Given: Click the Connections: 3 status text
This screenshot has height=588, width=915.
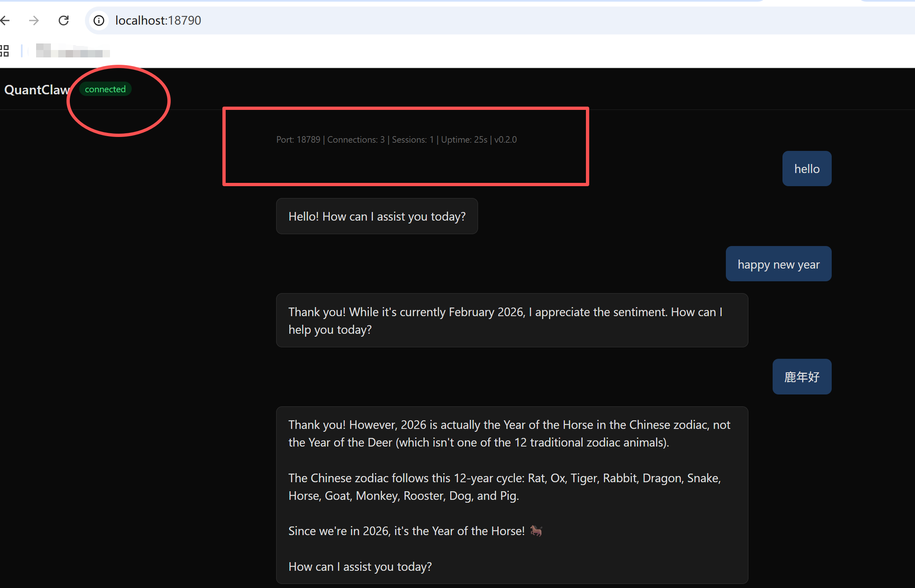Looking at the screenshot, I should point(356,140).
